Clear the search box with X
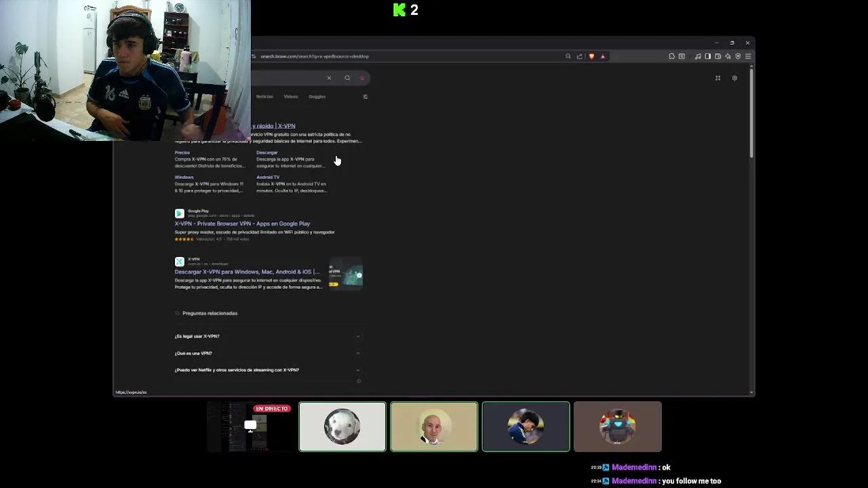Image resolution: width=868 pixels, height=488 pixels. (x=329, y=78)
